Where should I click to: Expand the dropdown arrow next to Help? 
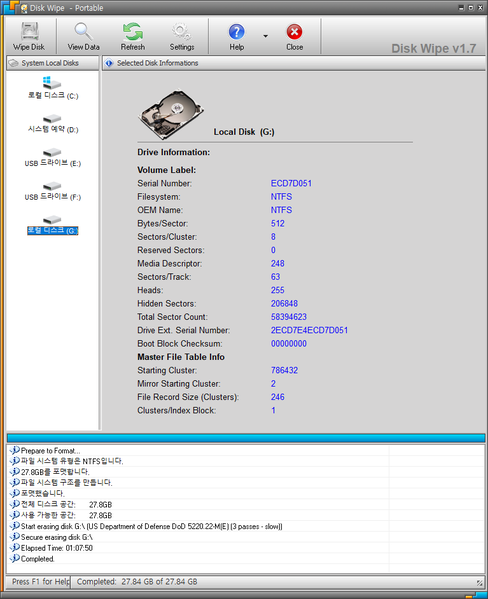(x=265, y=36)
